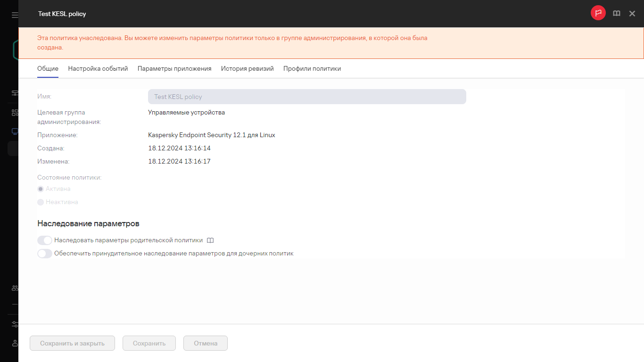This screenshot has height=362, width=644.
Task: Select the Активна policy state radio
Action: click(41, 189)
